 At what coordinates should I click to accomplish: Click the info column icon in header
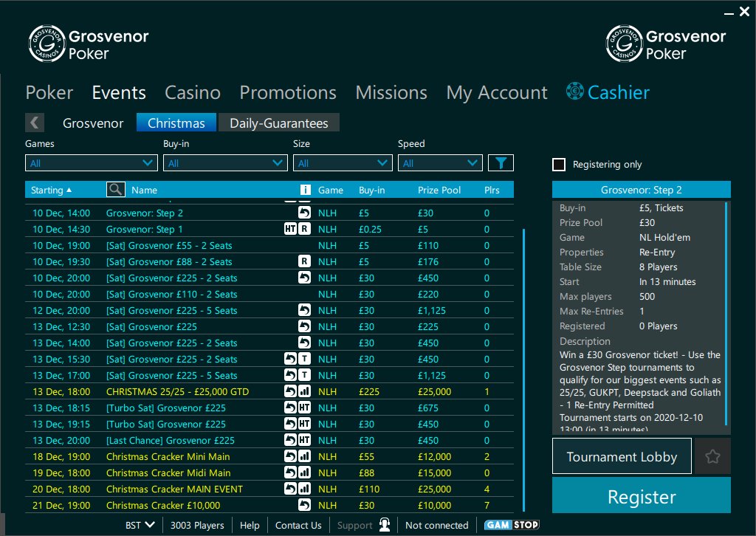point(305,190)
